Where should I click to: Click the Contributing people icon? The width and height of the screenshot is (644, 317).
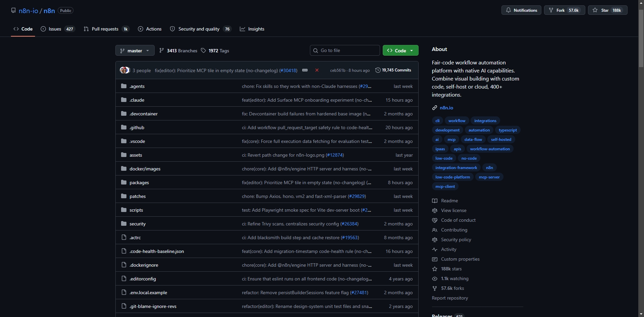pos(435,230)
